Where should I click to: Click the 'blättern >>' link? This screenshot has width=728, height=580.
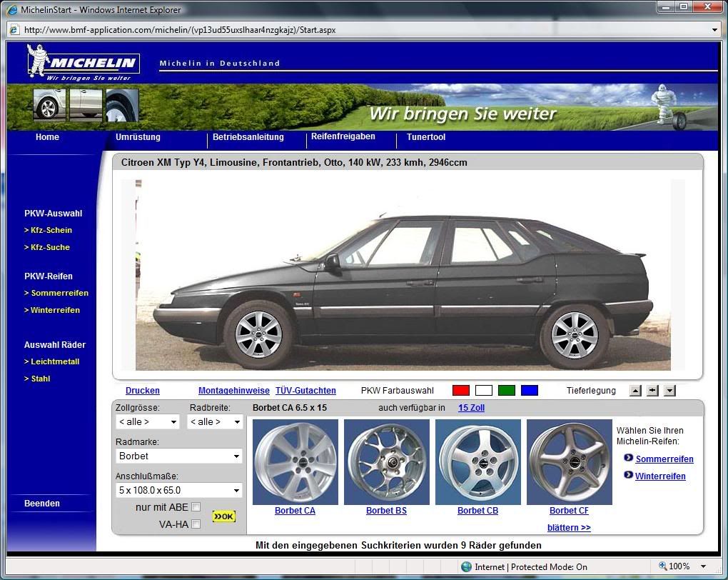coord(569,527)
